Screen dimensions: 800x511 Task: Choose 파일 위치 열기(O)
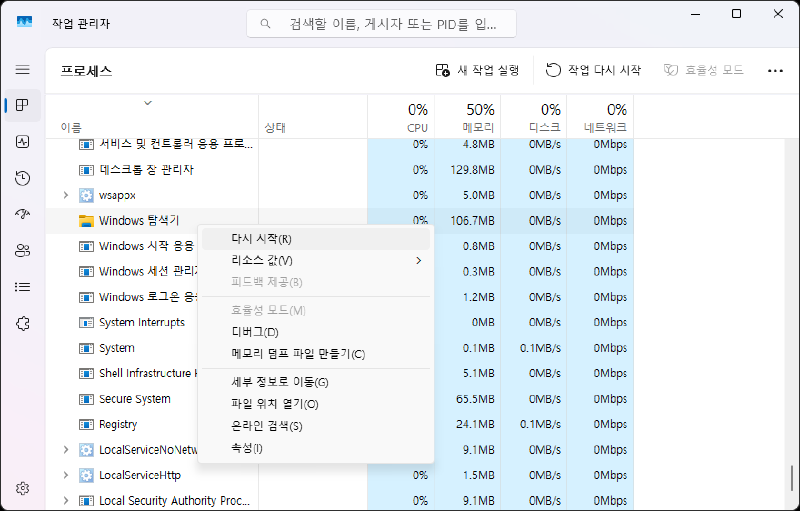(316, 404)
